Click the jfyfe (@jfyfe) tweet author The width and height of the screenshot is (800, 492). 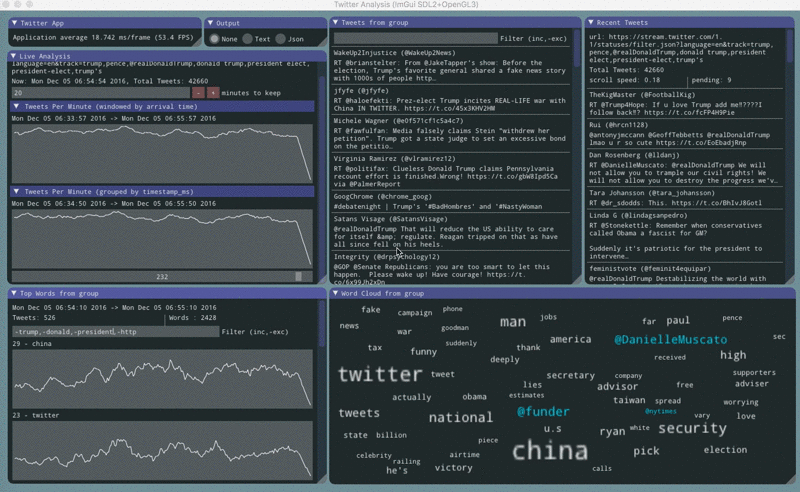361,91
